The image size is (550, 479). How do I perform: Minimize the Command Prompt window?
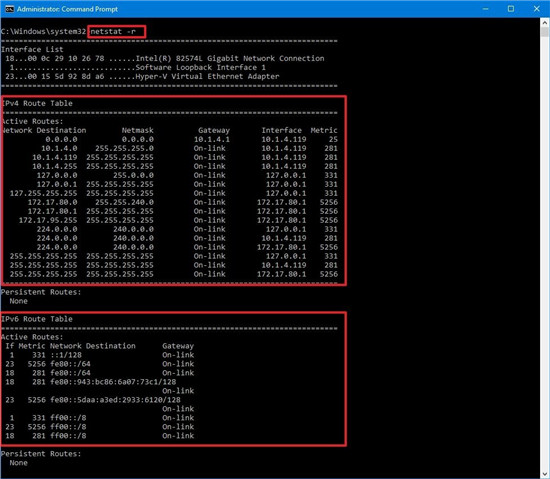coord(485,9)
